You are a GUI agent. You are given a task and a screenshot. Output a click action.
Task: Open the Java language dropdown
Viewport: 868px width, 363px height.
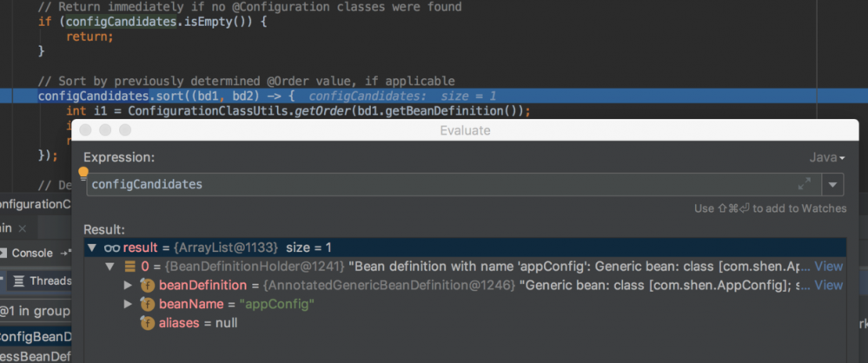tap(826, 157)
